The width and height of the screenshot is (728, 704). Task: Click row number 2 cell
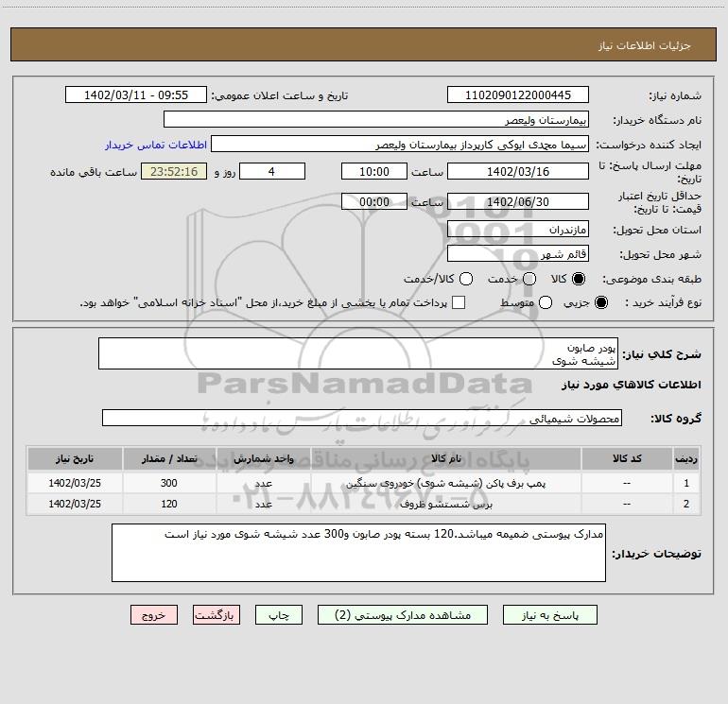pos(686,504)
